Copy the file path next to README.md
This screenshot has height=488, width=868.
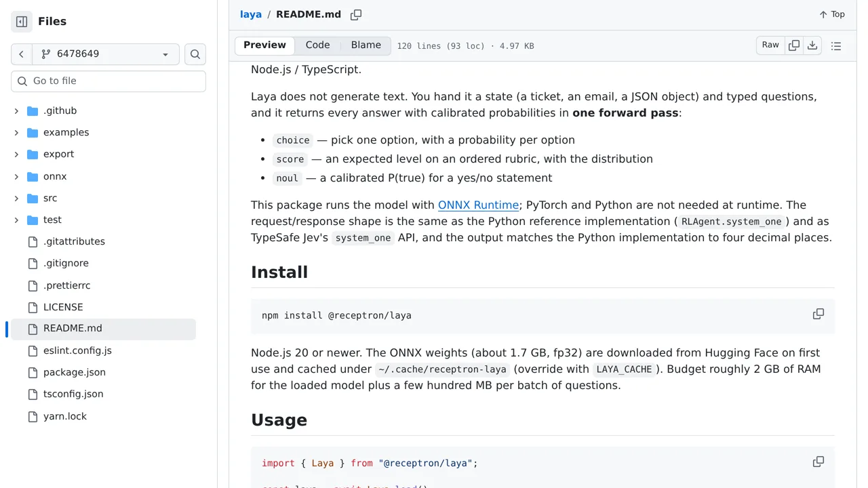pyautogui.click(x=356, y=15)
